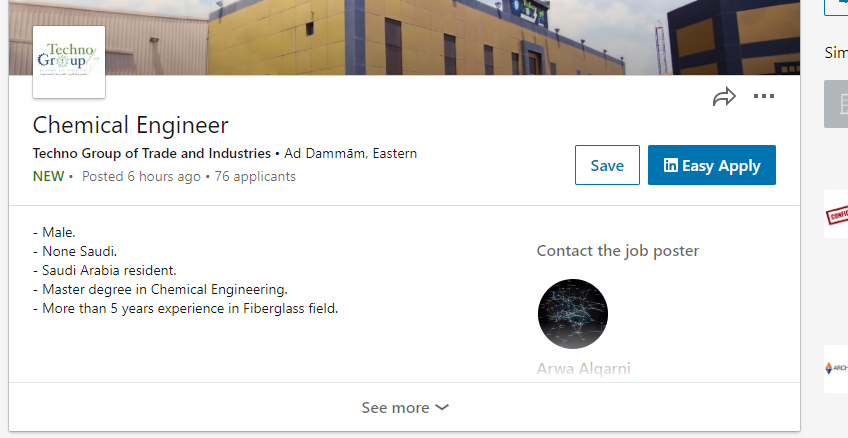This screenshot has width=848, height=438.
Task: Click the Ad Dammām, Eastern location text
Action: 350,154
